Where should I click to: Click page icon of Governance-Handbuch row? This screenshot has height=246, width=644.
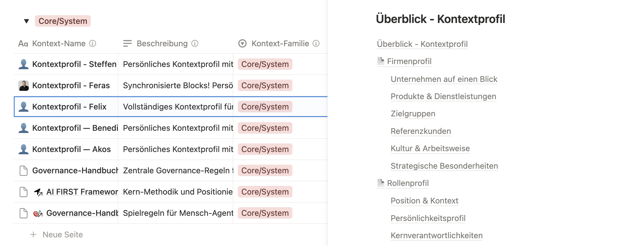click(24, 170)
